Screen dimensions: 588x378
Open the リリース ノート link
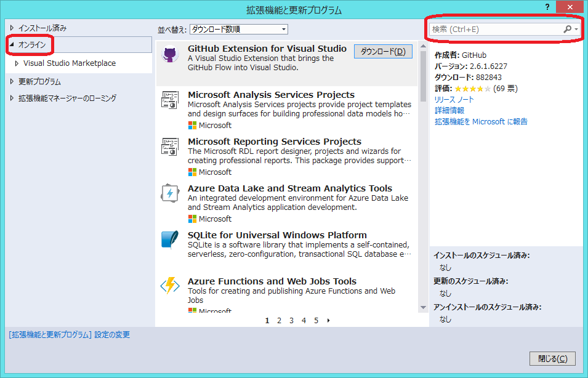(x=454, y=100)
